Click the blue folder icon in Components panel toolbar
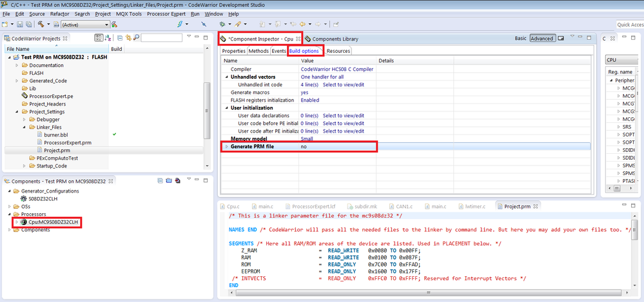Viewport: 644px width, 302px height. [169, 180]
